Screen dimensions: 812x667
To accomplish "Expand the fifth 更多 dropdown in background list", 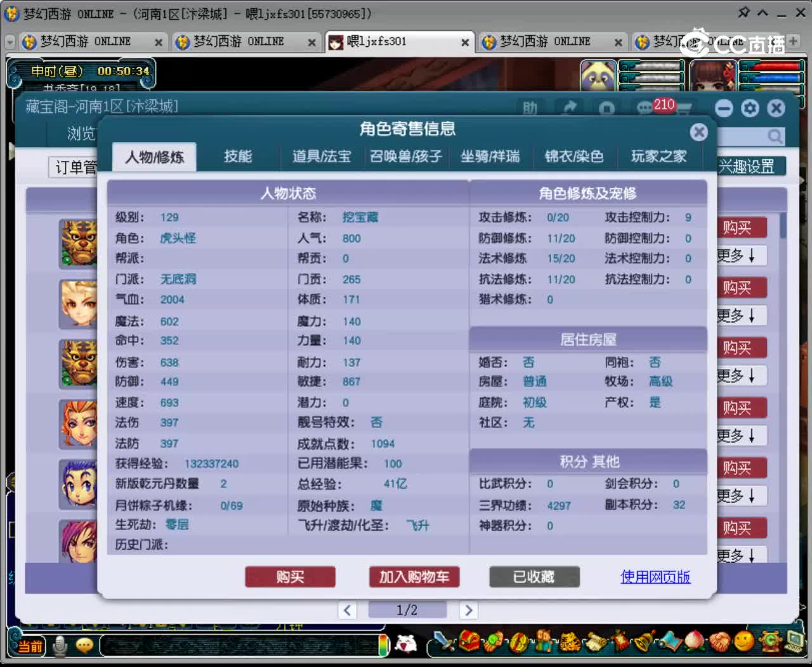I will tap(741, 496).
